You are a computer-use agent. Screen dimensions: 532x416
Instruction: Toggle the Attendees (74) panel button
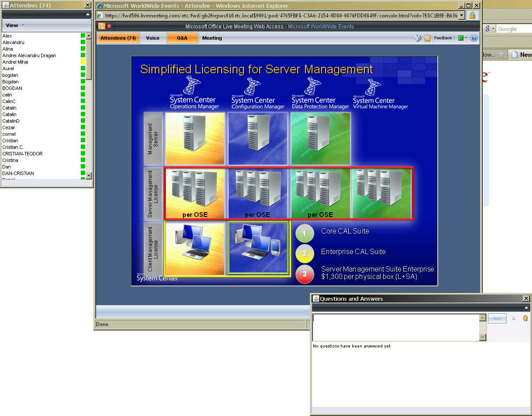(118, 38)
